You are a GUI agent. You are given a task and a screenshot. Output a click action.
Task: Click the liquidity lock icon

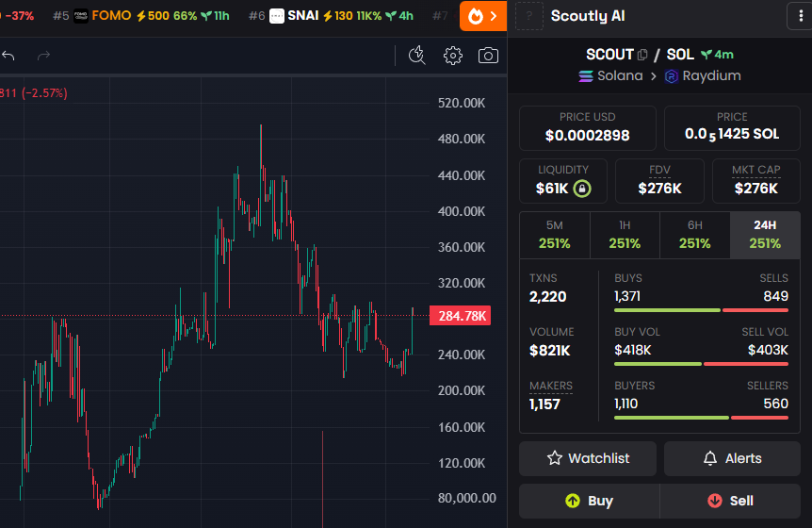[x=582, y=188]
